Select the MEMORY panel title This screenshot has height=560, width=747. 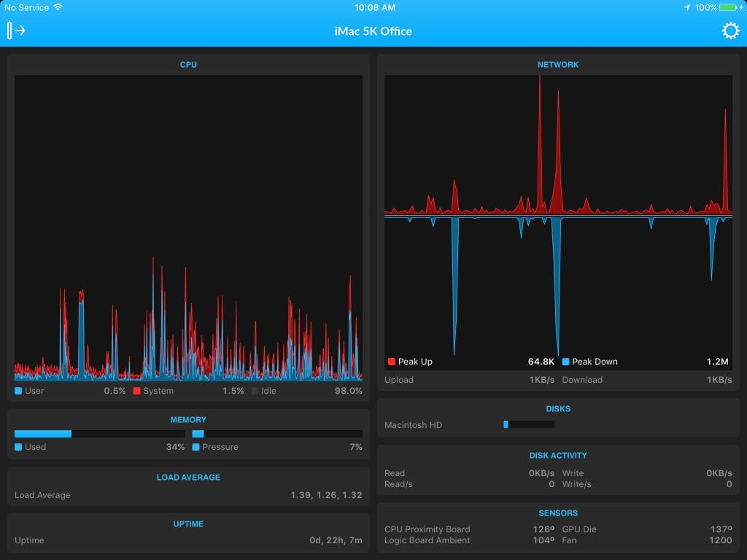[187, 419]
